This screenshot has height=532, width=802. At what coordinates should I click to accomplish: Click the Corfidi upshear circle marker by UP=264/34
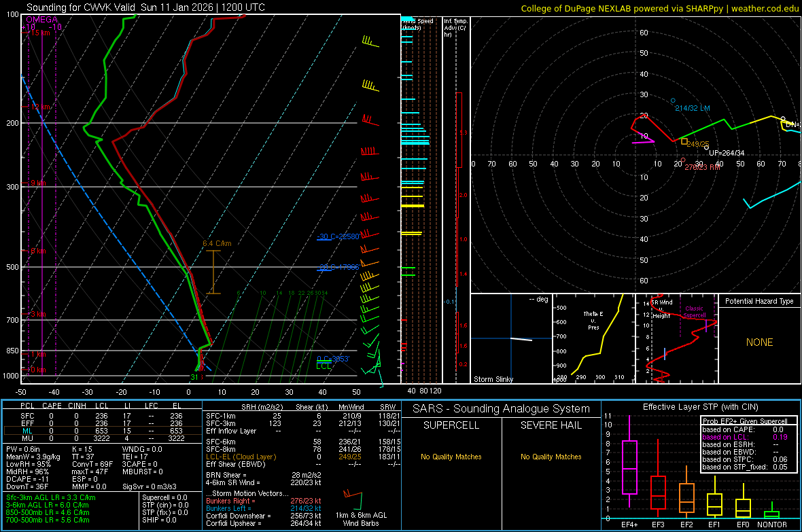tap(707, 147)
